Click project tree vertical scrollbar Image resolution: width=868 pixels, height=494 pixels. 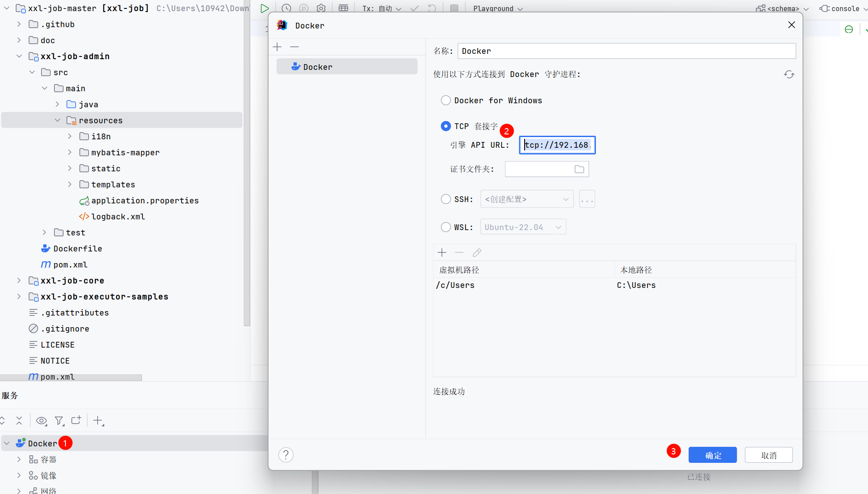point(247,163)
